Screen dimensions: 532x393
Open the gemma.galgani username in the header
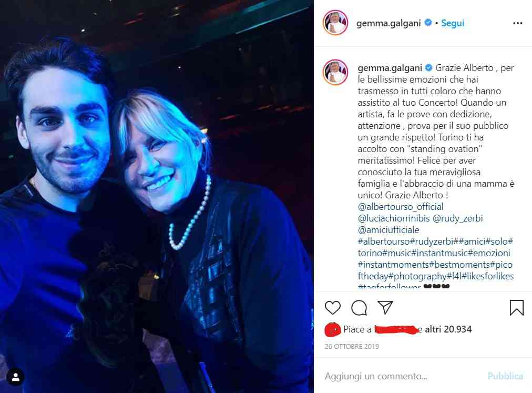(x=388, y=23)
